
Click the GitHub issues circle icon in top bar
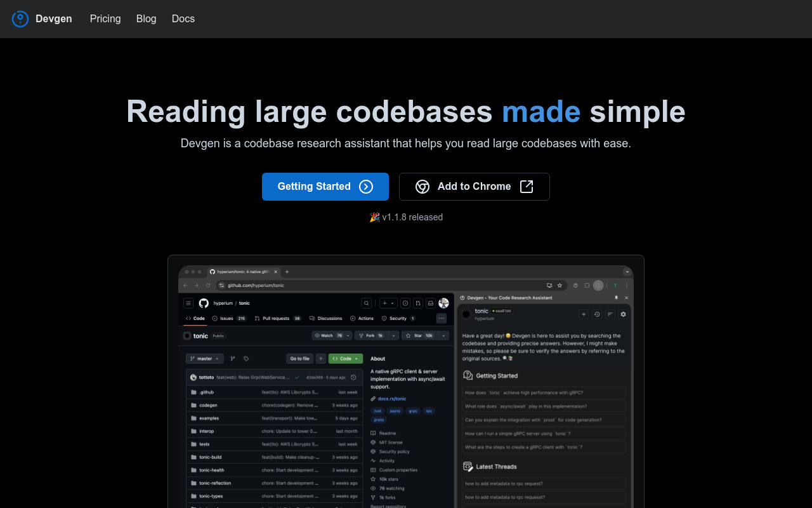click(x=405, y=304)
